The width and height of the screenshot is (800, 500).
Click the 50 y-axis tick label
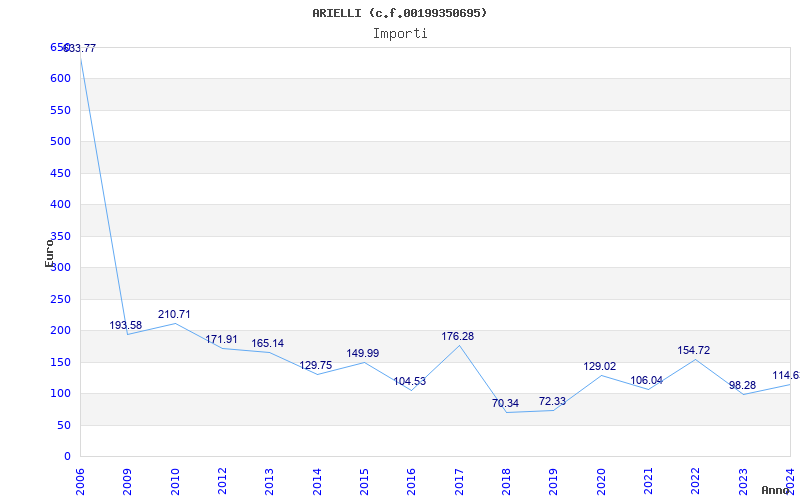64,426
